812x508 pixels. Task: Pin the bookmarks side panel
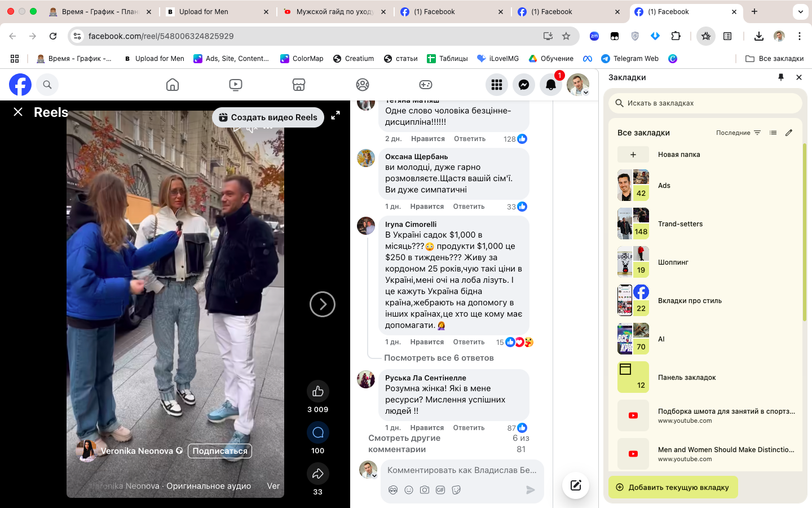coord(781,77)
